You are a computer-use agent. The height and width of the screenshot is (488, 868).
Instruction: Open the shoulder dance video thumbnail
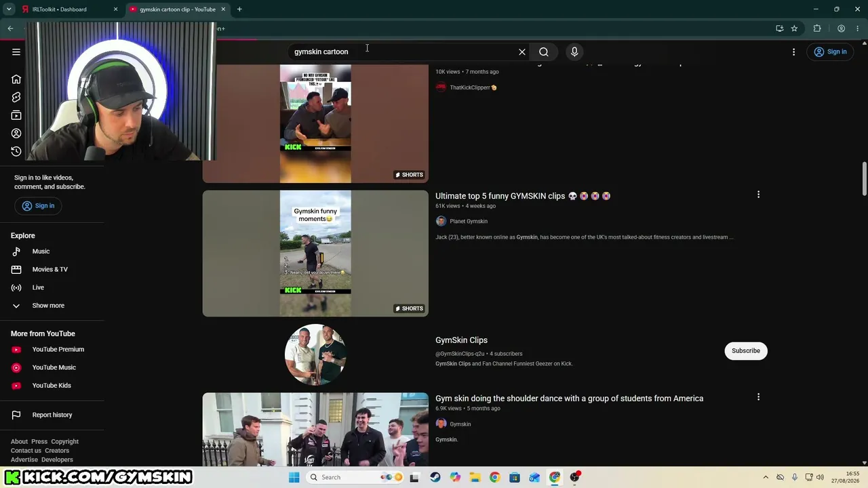click(x=315, y=430)
